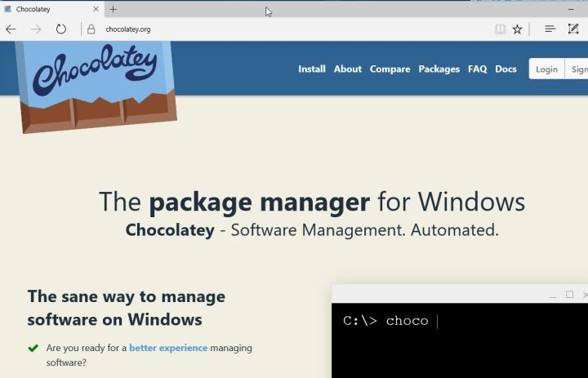Click the Login button
Viewport: 588px width, 378px height.
click(x=546, y=69)
